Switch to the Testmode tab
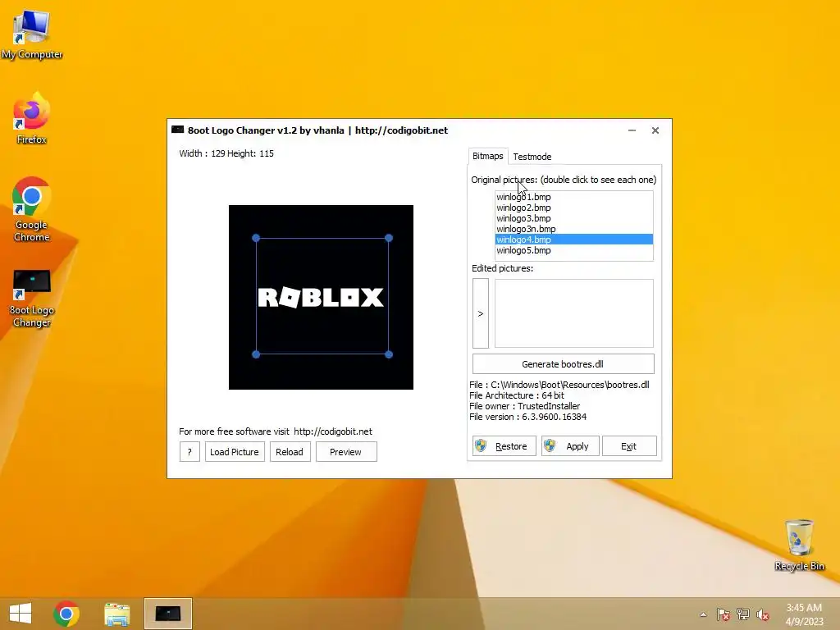The image size is (840, 630). [532, 157]
